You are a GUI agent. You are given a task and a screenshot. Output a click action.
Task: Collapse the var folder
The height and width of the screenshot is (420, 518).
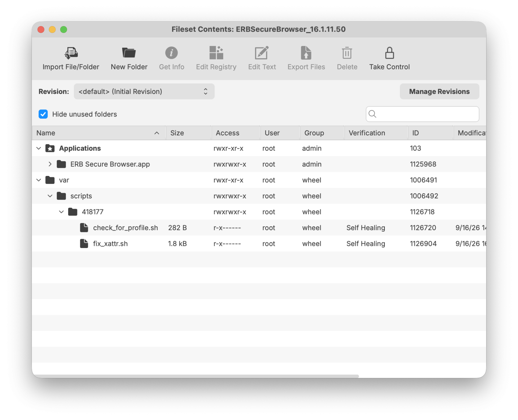[x=39, y=180]
